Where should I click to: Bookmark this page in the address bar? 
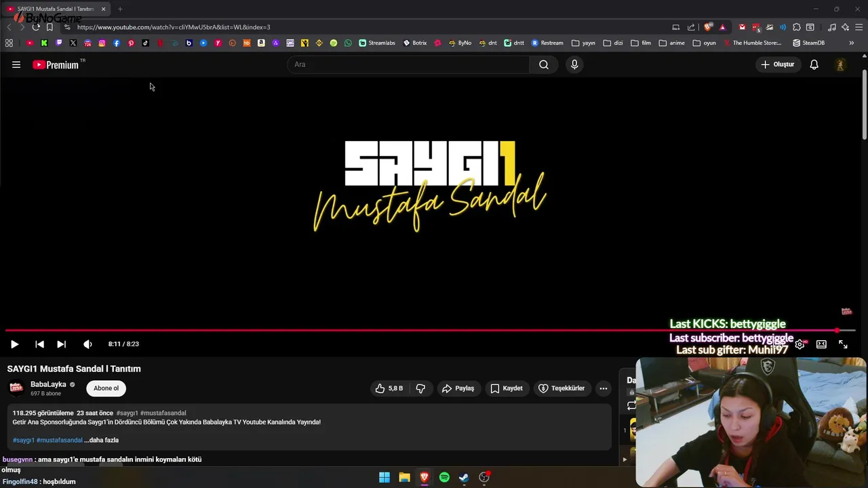pos(50,27)
